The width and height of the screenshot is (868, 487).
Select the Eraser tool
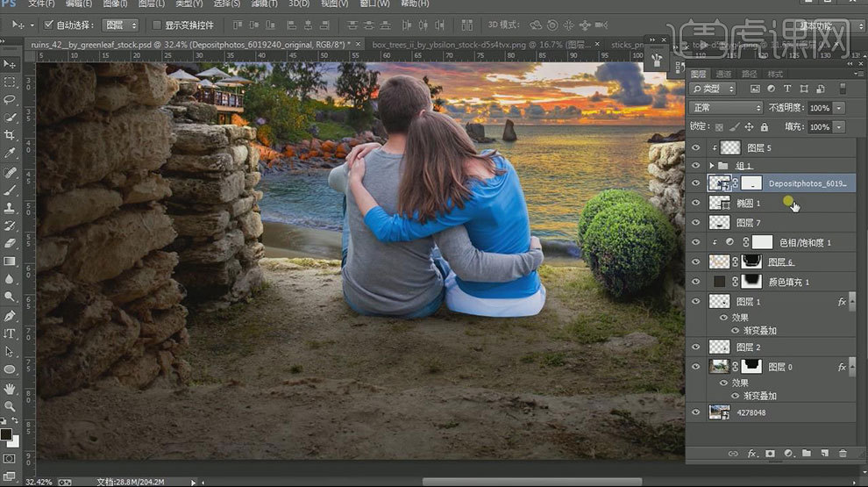click(x=10, y=243)
